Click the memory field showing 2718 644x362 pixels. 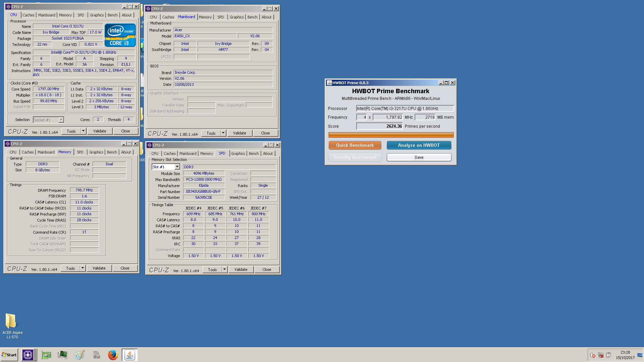click(425, 117)
